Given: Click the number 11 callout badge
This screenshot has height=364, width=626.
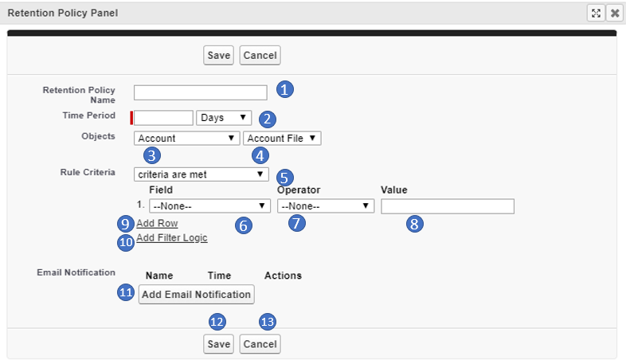Looking at the screenshot, I should (x=126, y=293).
